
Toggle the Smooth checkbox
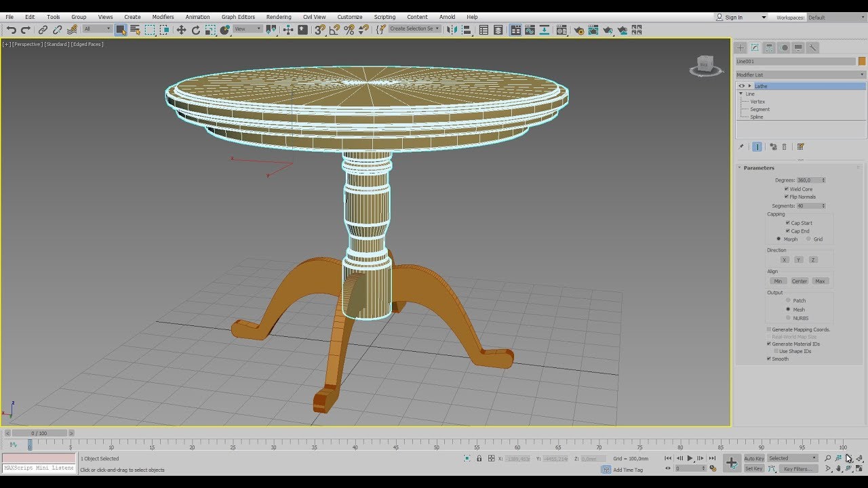[769, 359]
